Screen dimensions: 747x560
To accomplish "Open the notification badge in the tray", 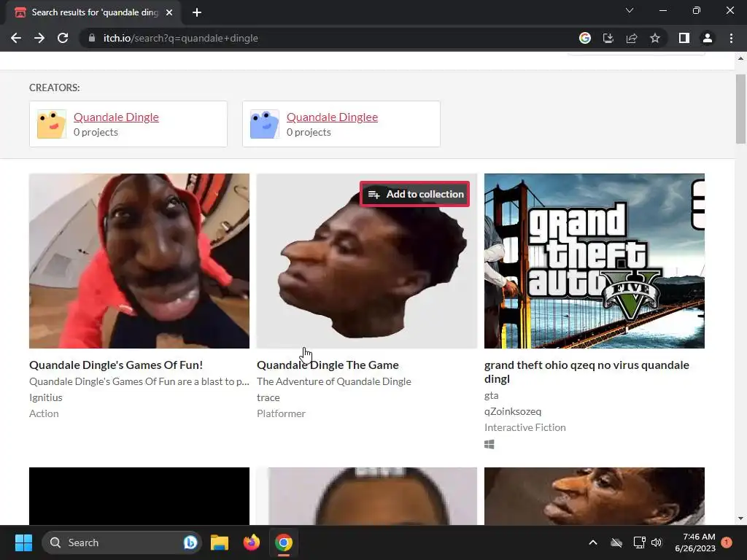I will click(727, 542).
